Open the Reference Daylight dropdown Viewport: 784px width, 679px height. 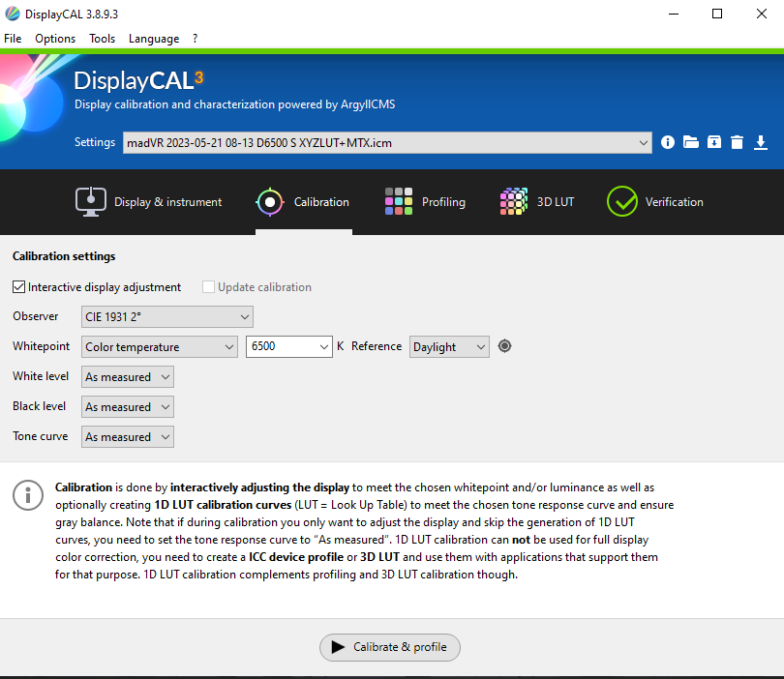pos(449,346)
